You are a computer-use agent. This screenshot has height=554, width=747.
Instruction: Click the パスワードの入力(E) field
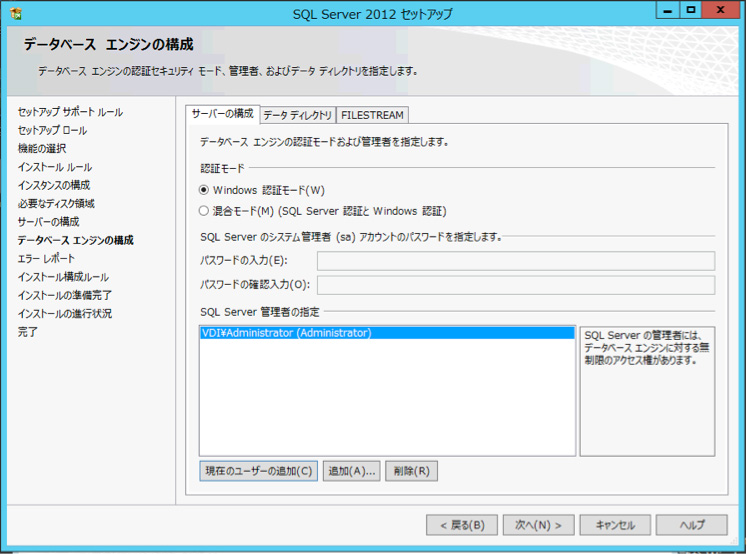pos(516,261)
